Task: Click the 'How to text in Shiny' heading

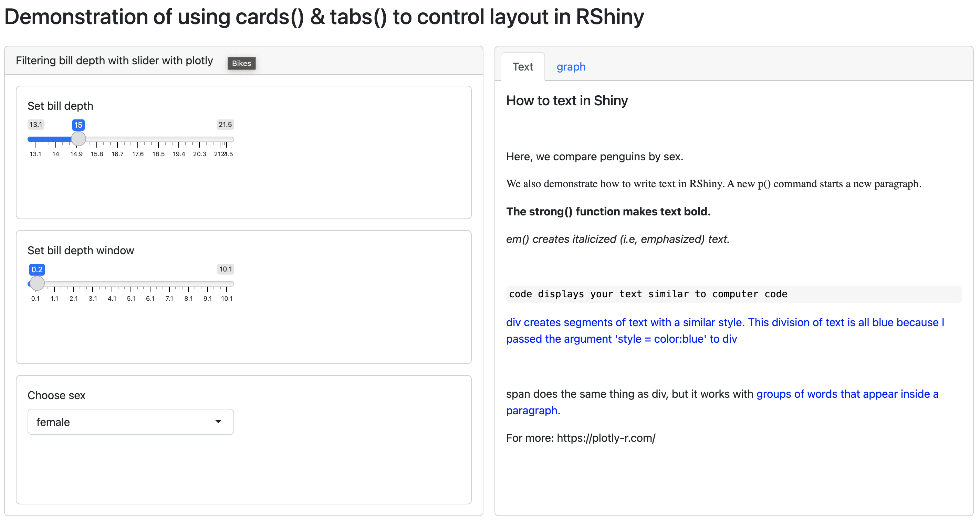Action: click(566, 101)
